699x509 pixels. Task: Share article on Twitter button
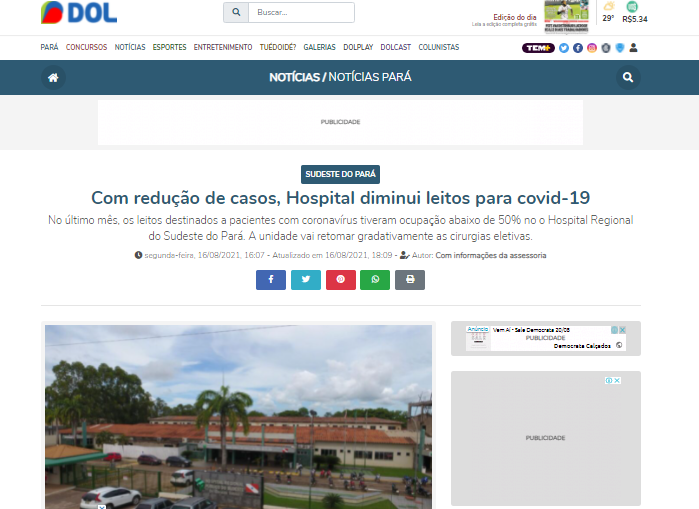point(305,280)
